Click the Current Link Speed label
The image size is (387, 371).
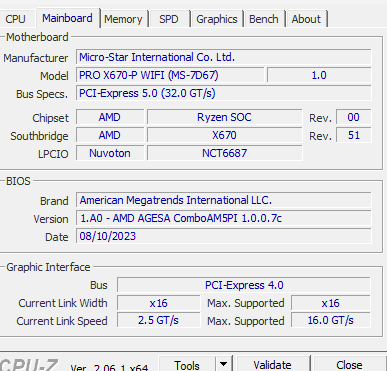(x=62, y=321)
